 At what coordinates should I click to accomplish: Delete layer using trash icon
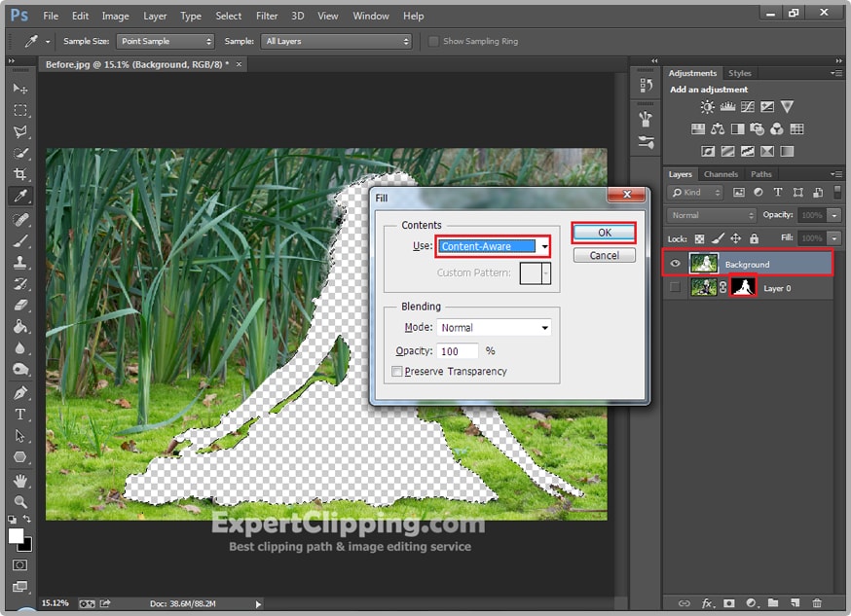pos(817,603)
